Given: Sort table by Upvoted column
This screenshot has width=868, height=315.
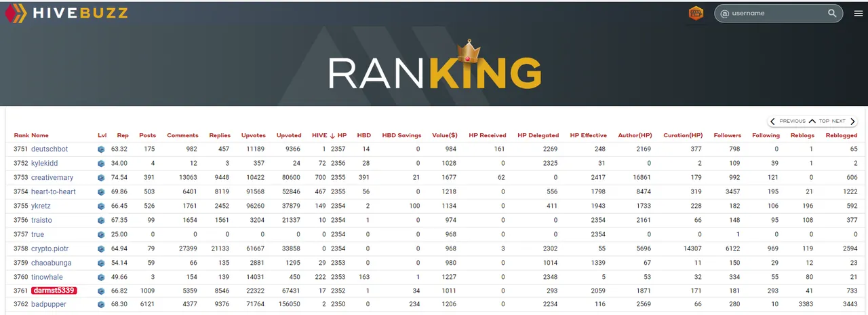Looking at the screenshot, I should tap(289, 135).
